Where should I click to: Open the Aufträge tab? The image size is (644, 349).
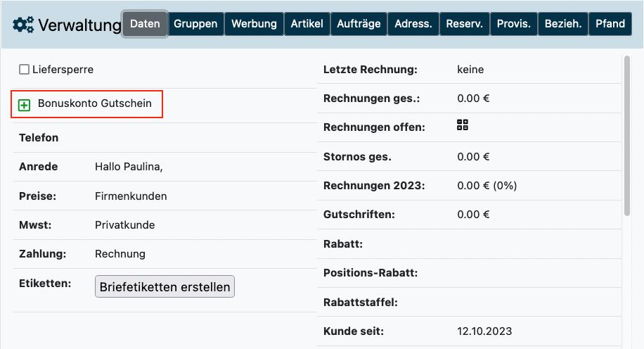(359, 24)
